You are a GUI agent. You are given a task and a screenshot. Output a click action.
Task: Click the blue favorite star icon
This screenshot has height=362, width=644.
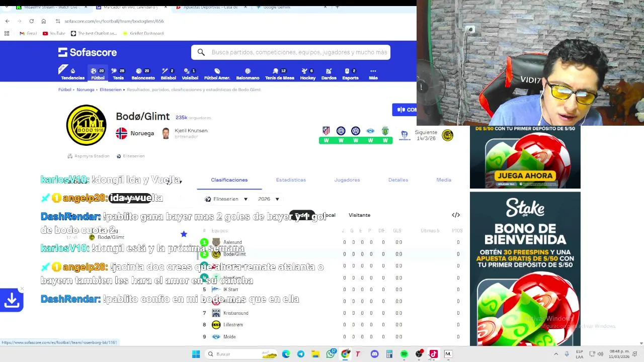(184, 234)
